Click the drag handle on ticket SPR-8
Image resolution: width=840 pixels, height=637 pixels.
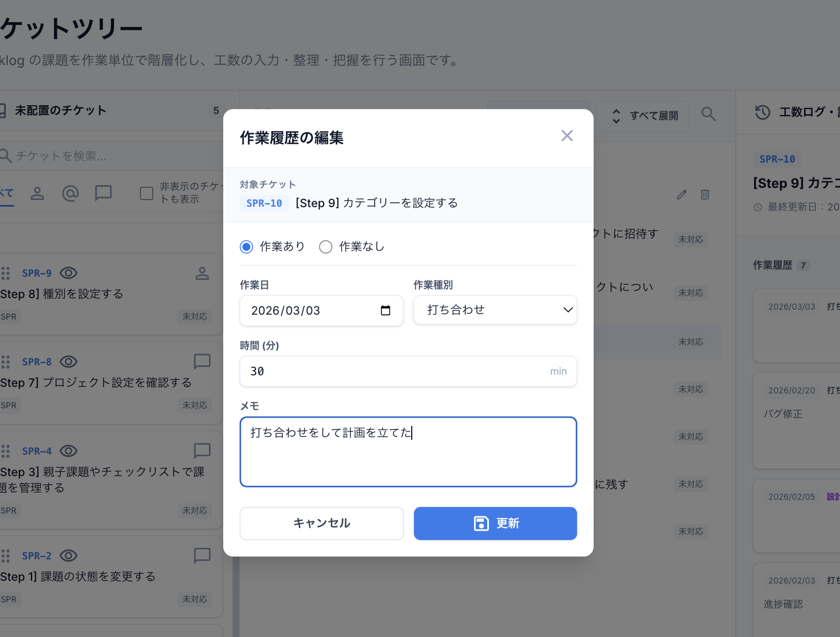click(6, 361)
